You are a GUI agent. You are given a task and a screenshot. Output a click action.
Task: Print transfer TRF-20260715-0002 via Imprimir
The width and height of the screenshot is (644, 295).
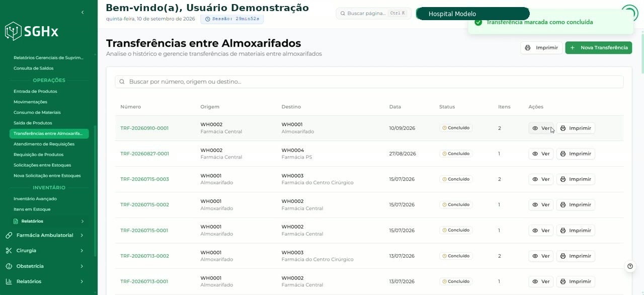(576, 205)
